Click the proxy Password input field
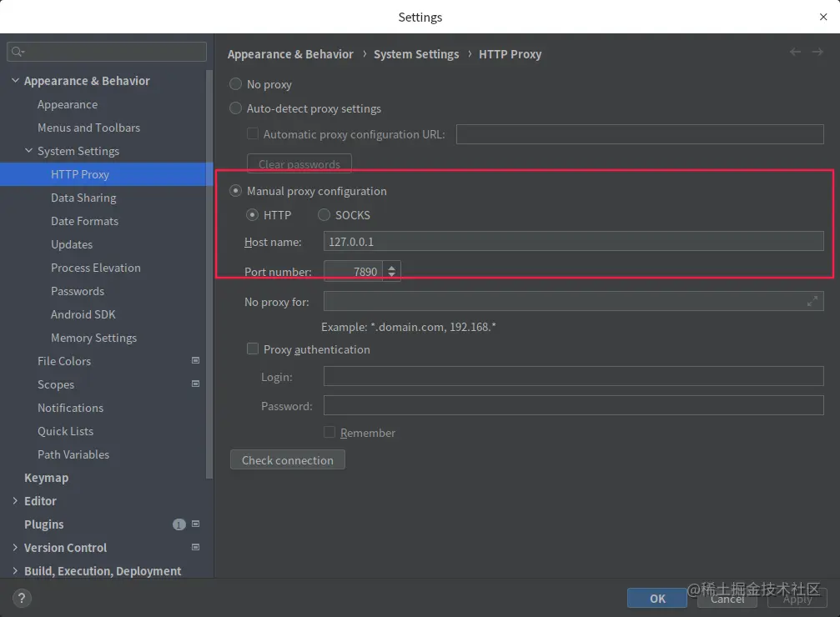This screenshot has height=617, width=840. pos(573,405)
